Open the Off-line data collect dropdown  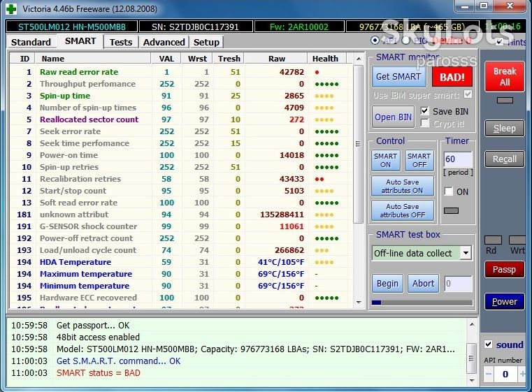click(x=466, y=253)
